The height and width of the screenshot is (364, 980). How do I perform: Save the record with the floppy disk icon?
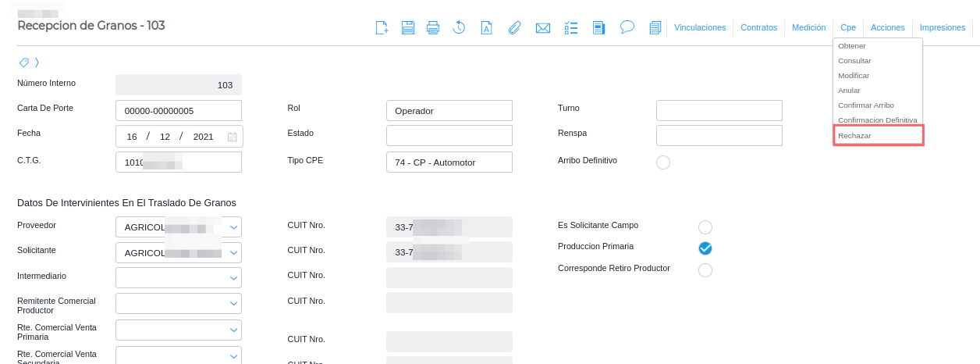click(407, 28)
